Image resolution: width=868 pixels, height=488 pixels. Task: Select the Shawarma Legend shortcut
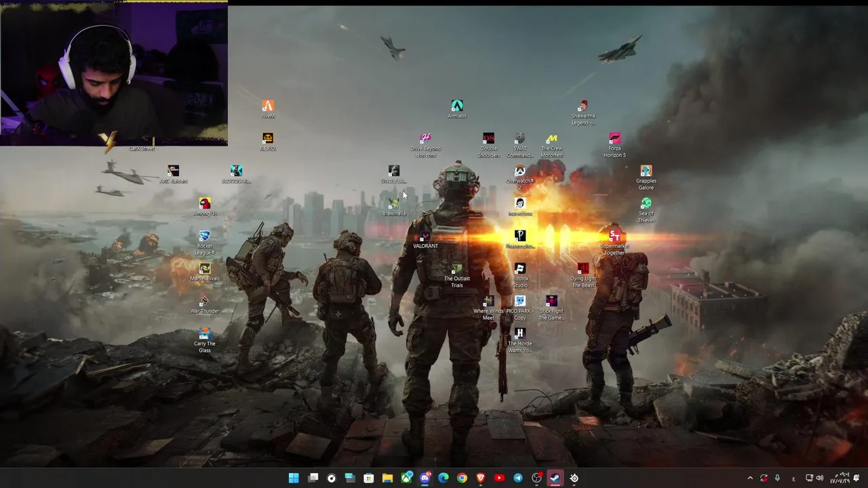pos(583,113)
